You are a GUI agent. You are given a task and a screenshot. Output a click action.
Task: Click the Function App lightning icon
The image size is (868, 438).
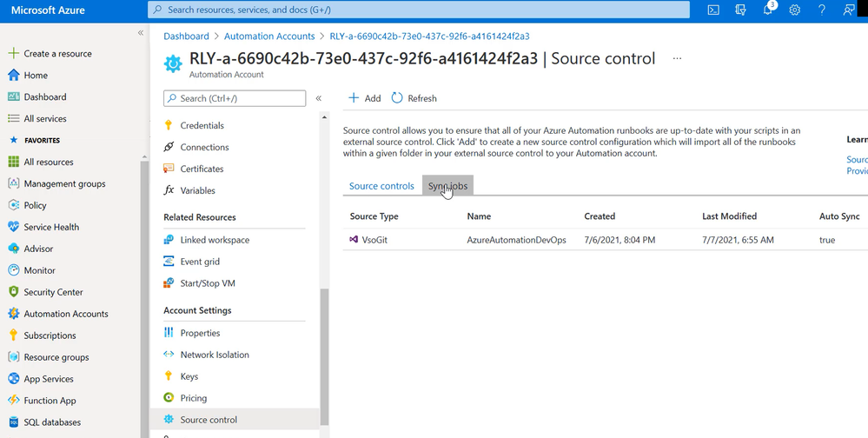pos(13,401)
